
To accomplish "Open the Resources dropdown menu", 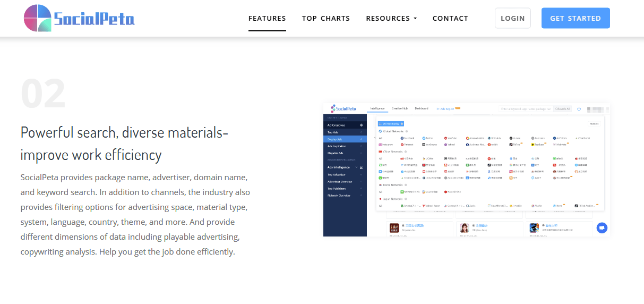I will tap(391, 18).
